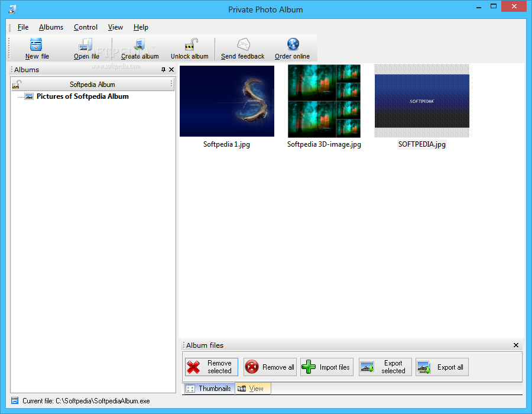The height and width of the screenshot is (414, 532).
Task: Click the Send feedback envelope icon
Action: click(x=244, y=44)
